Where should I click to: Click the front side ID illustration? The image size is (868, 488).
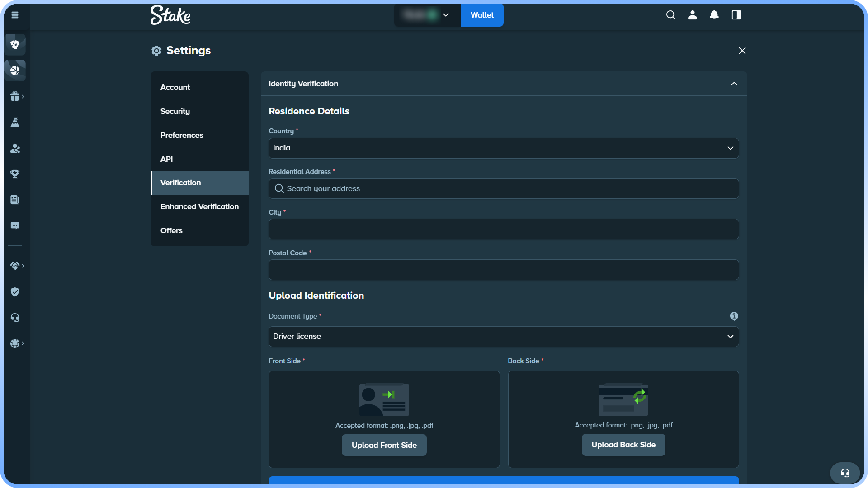coord(384,399)
